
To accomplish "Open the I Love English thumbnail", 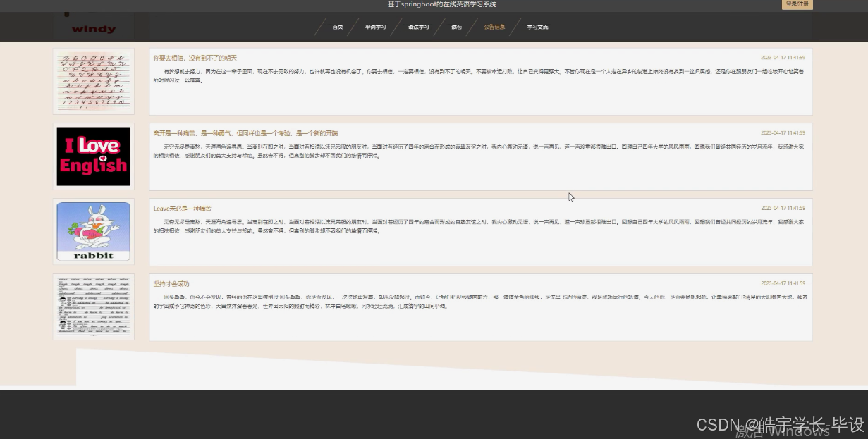I will pyautogui.click(x=94, y=156).
